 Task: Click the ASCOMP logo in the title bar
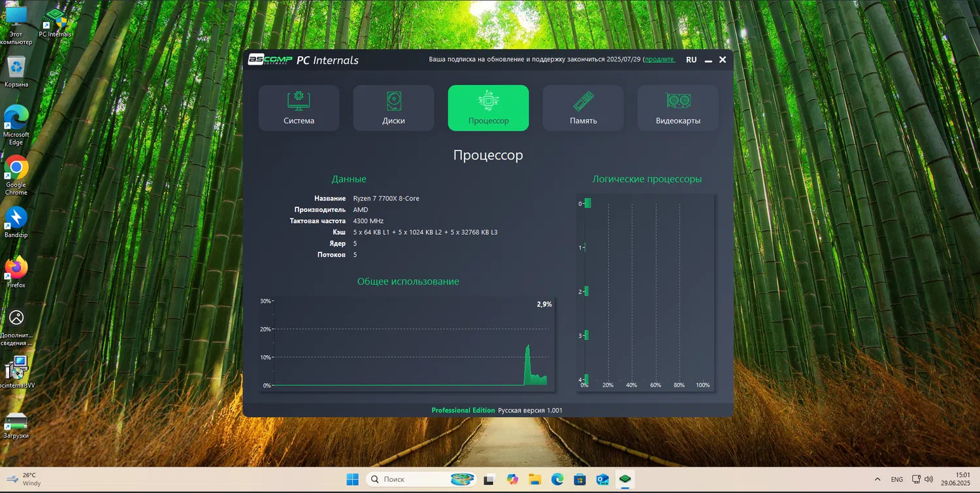coord(270,60)
